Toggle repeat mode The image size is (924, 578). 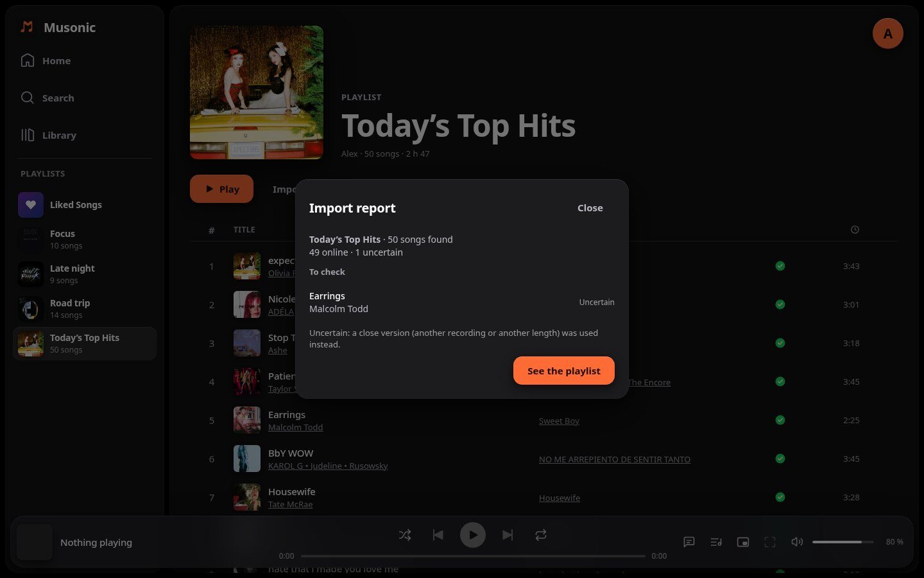coord(541,535)
